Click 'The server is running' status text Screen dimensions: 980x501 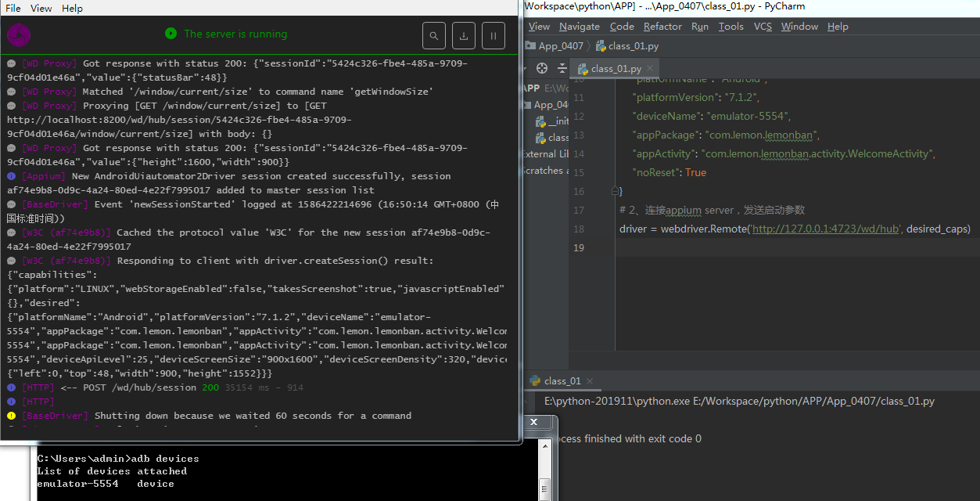pos(235,34)
